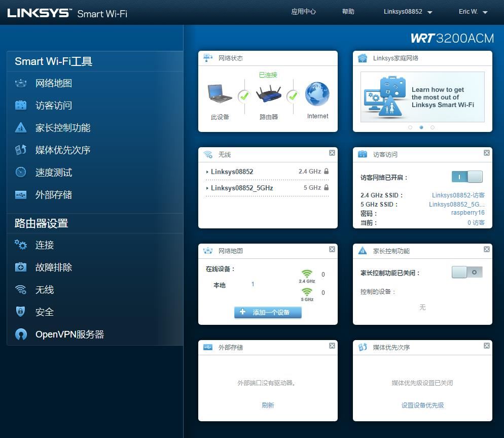Open the Eric W. account dropdown

click(x=473, y=12)
